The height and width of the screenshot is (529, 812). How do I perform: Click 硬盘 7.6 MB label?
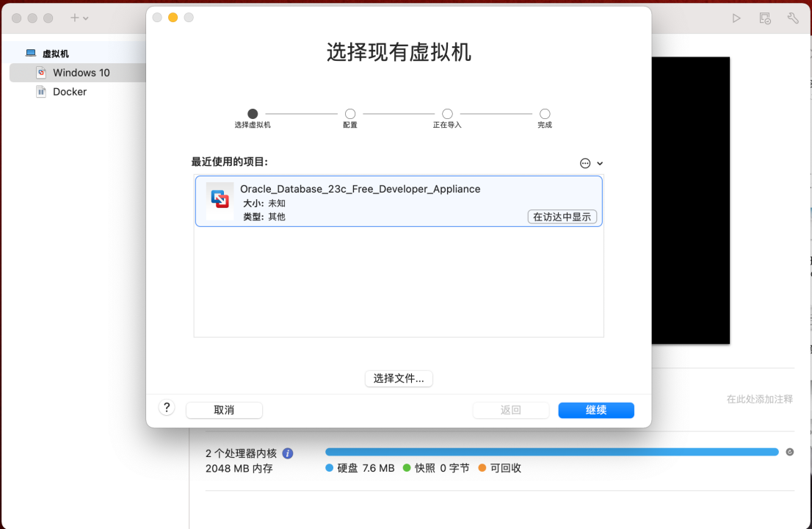366,468
